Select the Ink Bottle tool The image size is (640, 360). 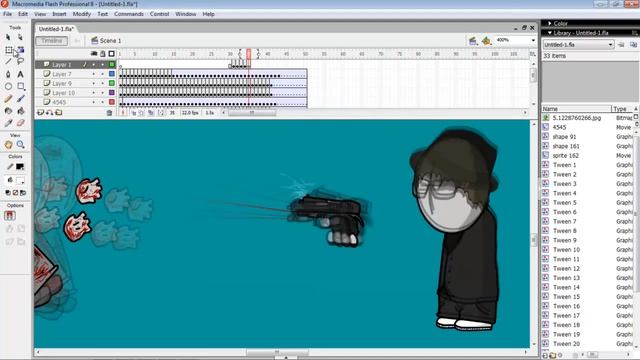(8, 111)
